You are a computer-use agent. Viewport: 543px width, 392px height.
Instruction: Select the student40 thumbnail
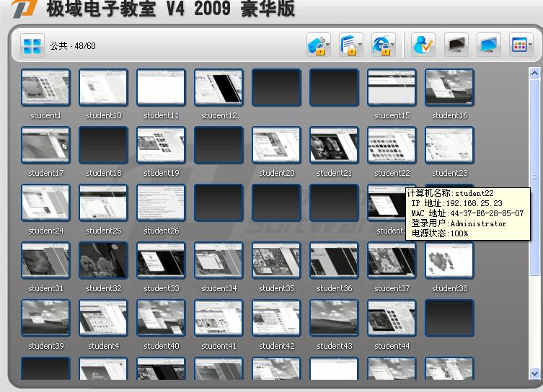[x=161, y=318]
